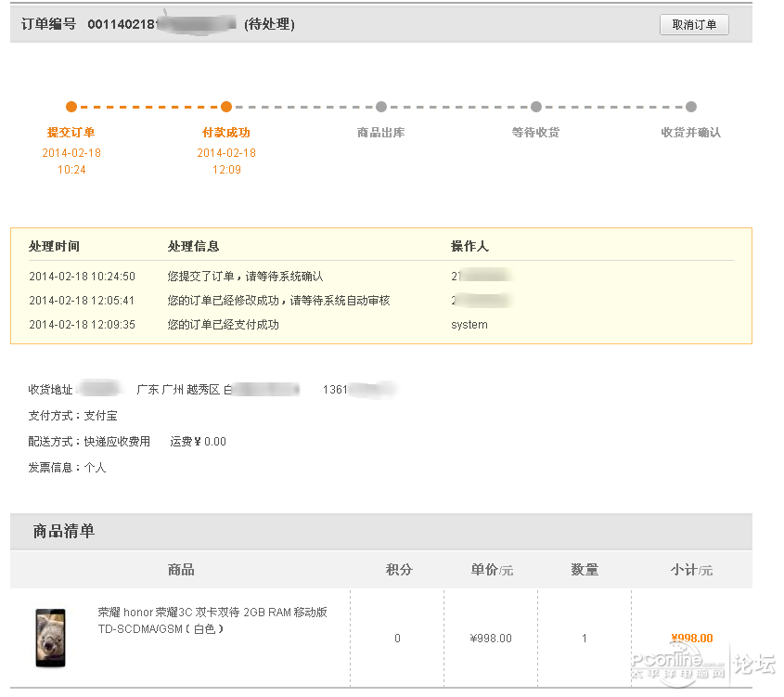The image size is (784, 697).
Task: Click the 发票信息：个人 line
Action: point(67,468)
